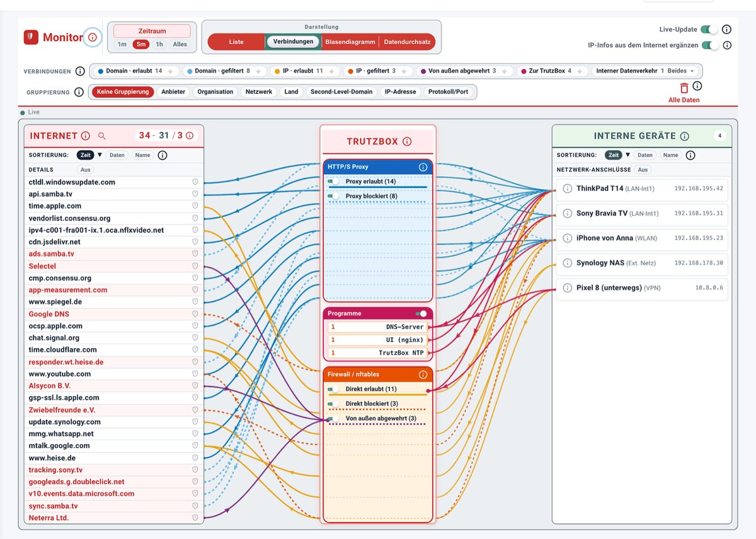Click shield icon on ctldl.windowsupdate.com row
Image resolution: width=756 pixels, height=539 pixels.
tap(195, 182)
